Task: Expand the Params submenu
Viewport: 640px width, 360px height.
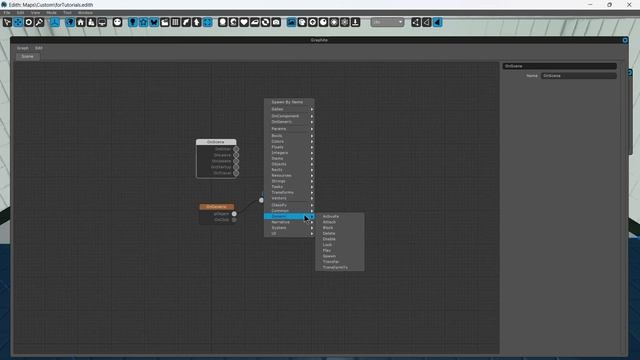Action: click(x=289, y=129)
